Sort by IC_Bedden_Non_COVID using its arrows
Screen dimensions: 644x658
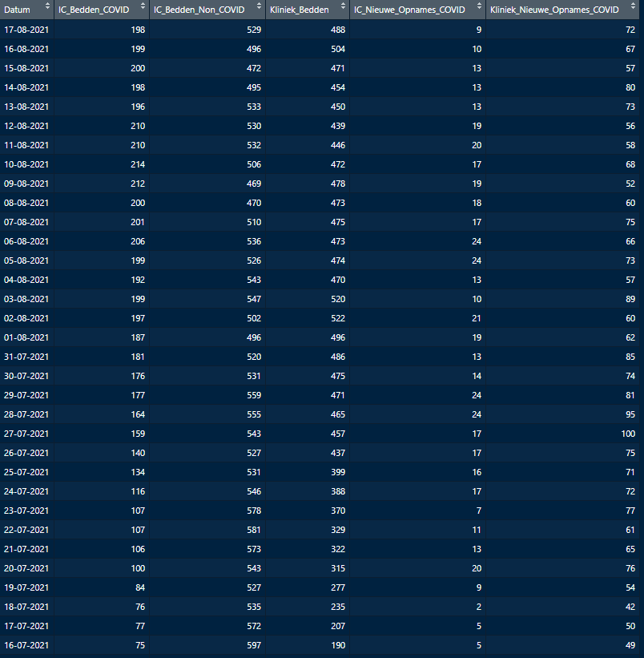pyautogui.click(x=259, y=6)
